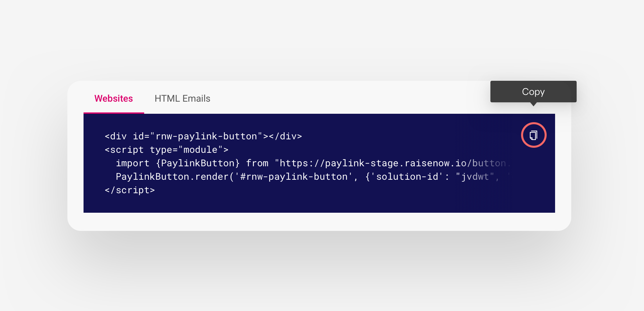Switch to the HTML Emails tab
This screenshot has width=644, height=311.
(x=182, y=99)
